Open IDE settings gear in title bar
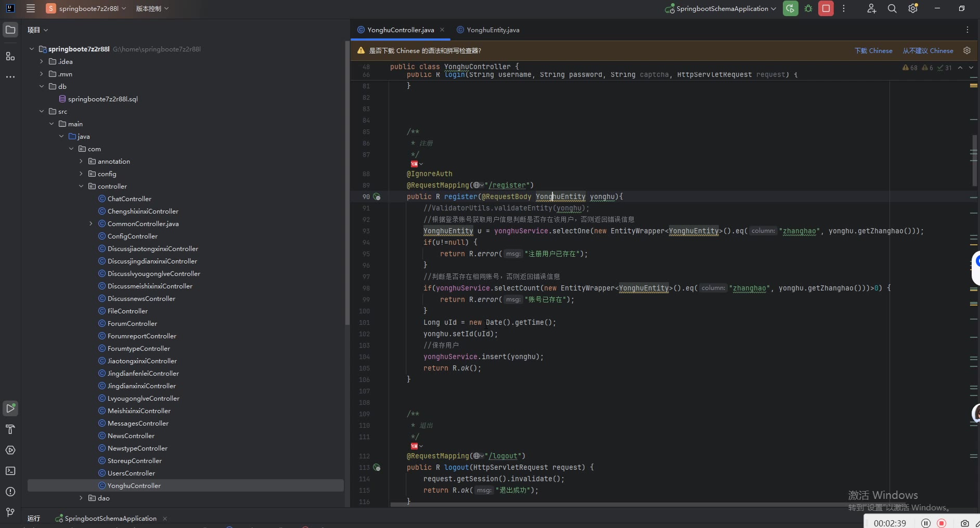Viewport: 980px width, 528px height. pyautogui.click(x=913, y=9)
